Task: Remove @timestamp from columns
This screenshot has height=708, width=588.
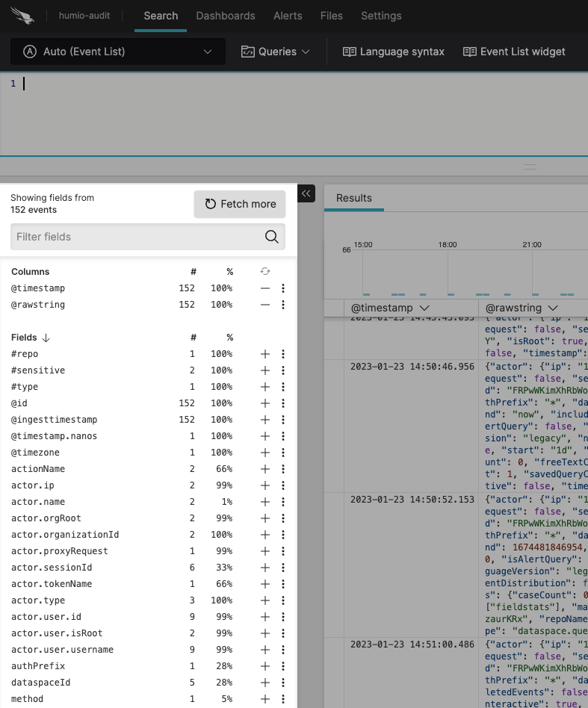Action: [264, 288]
